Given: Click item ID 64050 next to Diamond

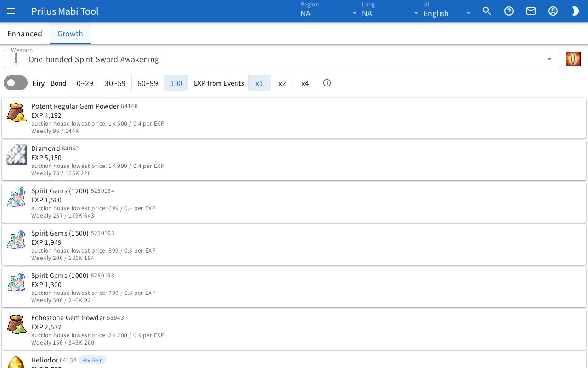Looking at the screenshot, I should pos(70,149).
